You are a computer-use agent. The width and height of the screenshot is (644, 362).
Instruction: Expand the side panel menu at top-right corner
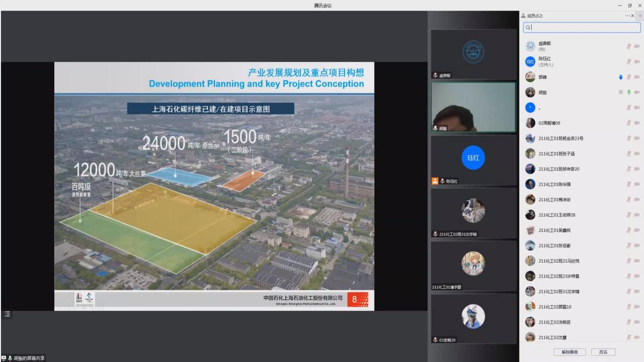pyautogui.click(x=640, y=16)
